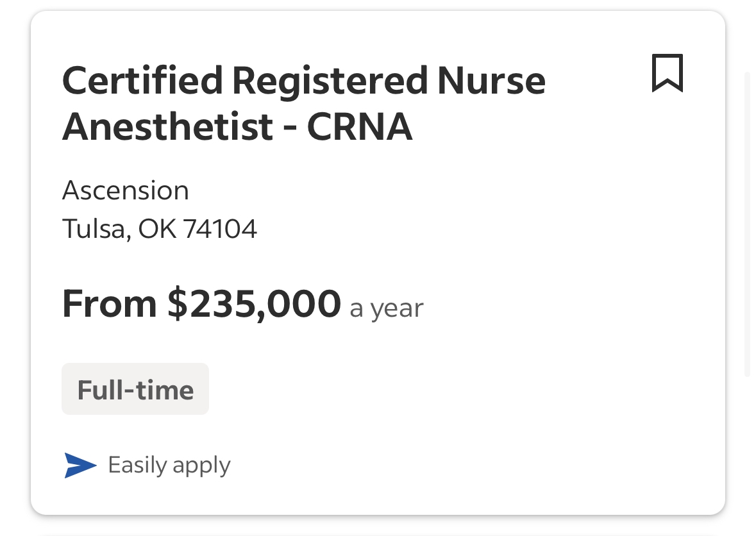This screenshot has width=756, height=536.
Task: Click the word Registered in the heading
Action: click(x=330, y=81)
